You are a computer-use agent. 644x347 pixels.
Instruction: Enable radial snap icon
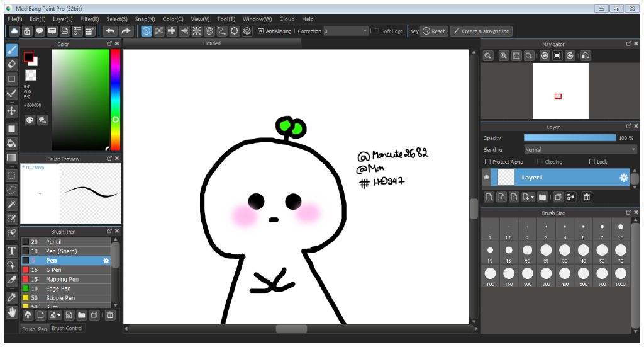tap(197, 31)
